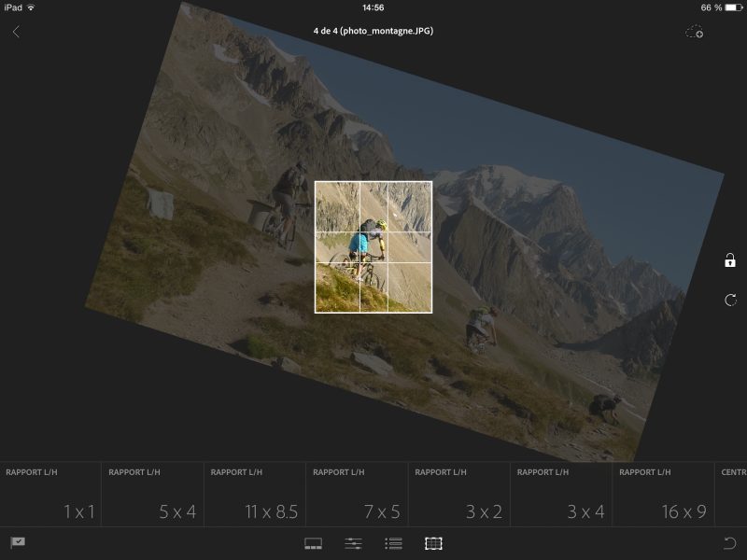
Task: Open the adjustments sliders panel
Action: click(x=353, y=543)
